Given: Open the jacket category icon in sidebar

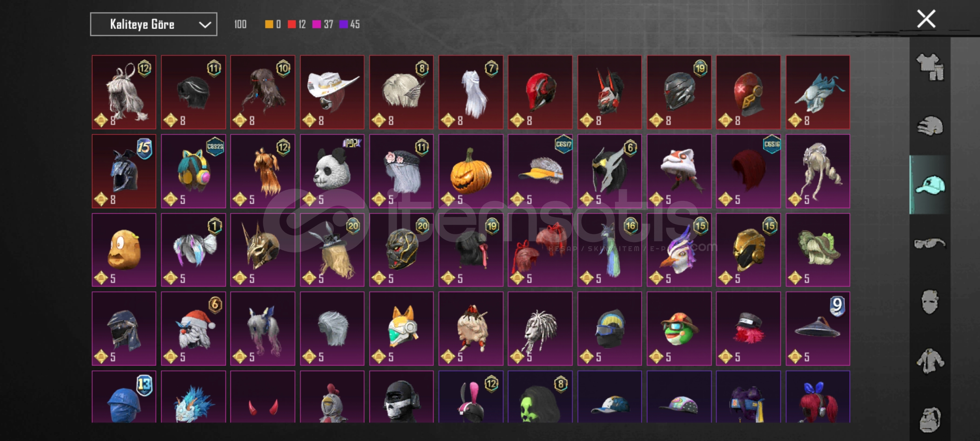Looking at the screenshot, I should [x=930, y=361].
